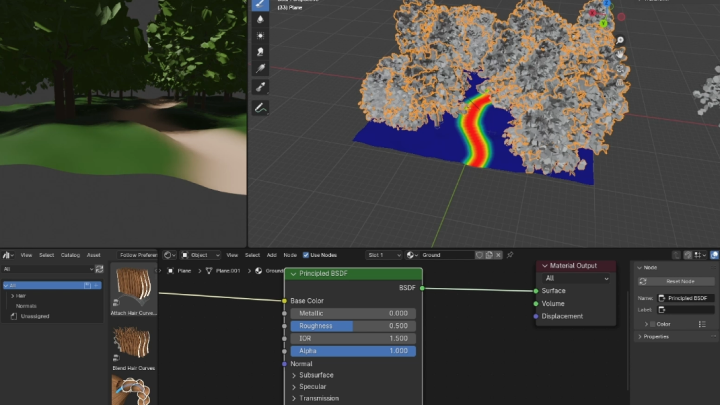Select the Blur weight paint tool
The height and width of the screenshot is (405, 720).
(260, 20)
